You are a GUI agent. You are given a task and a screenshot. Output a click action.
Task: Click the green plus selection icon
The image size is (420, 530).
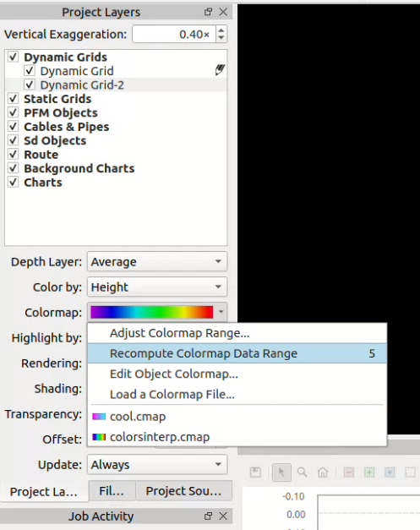(x=369, y=473)
